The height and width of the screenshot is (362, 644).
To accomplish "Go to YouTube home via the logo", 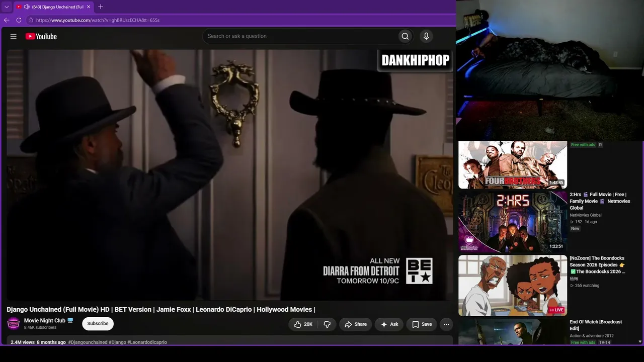I will tap(41, 36).
